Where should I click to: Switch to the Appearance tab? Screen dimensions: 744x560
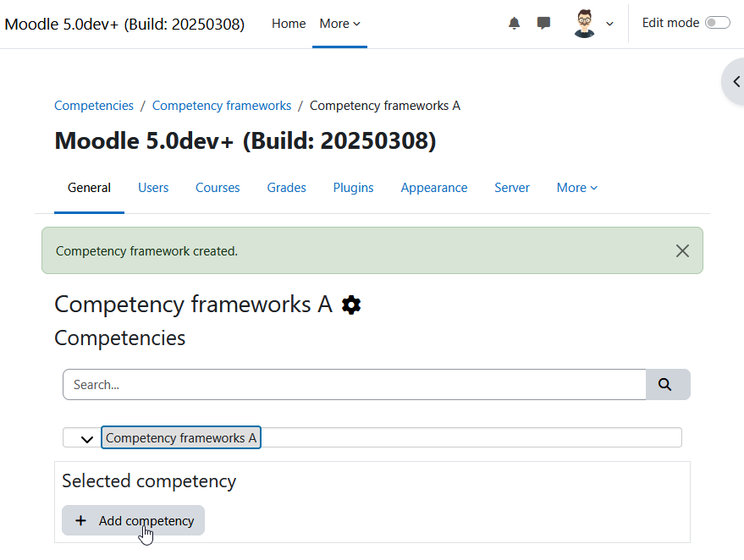(x=433, y=188)
